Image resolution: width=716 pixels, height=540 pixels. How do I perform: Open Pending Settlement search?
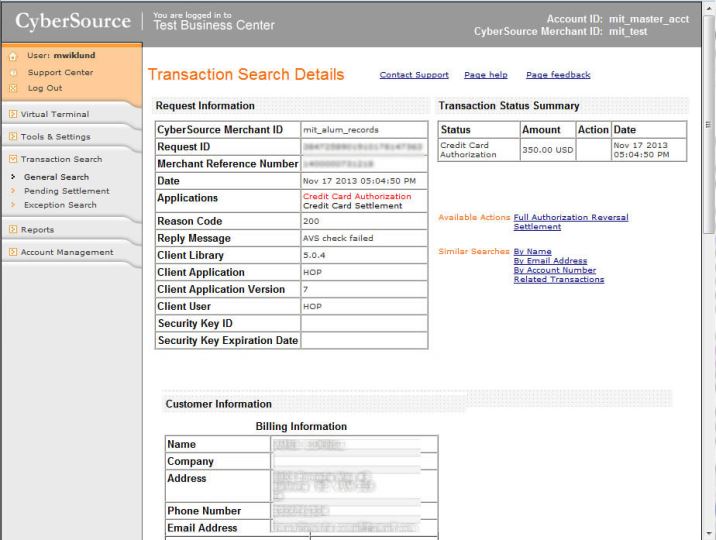66,191
